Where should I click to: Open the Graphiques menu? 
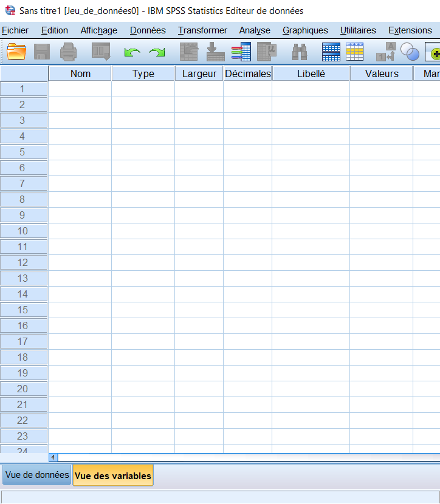point(305,30)
